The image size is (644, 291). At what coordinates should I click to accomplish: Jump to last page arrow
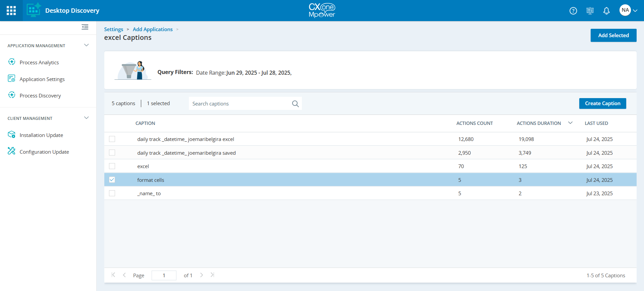[212, 275]
